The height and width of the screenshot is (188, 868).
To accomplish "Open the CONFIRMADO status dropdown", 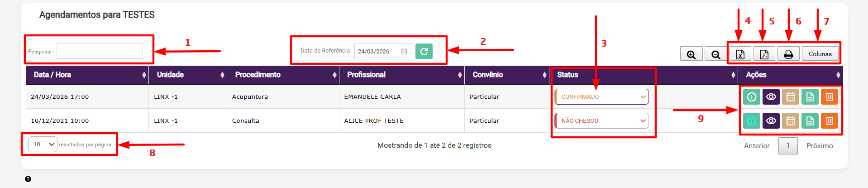I will pos(602,97).
